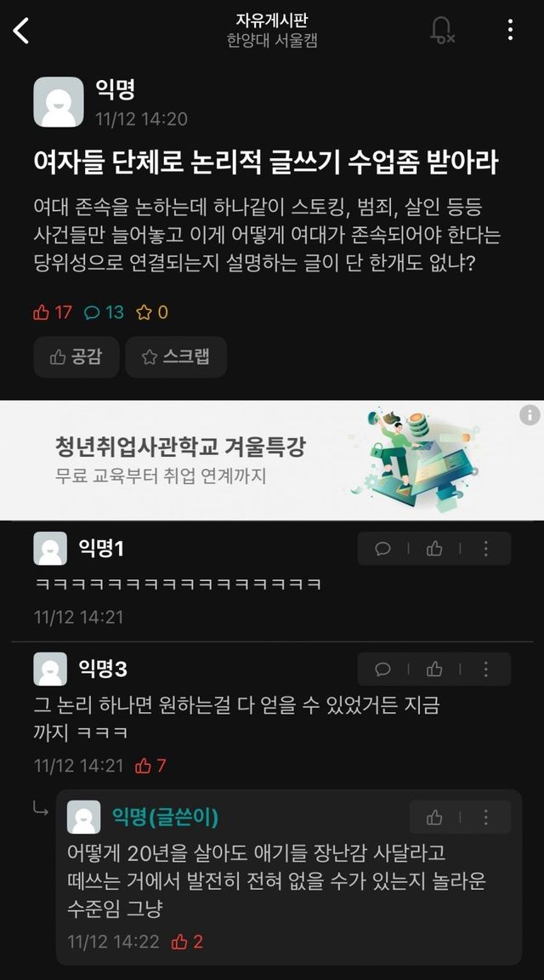Like 익명1's comment with thumbs-up icon

(x=434, y=549)
